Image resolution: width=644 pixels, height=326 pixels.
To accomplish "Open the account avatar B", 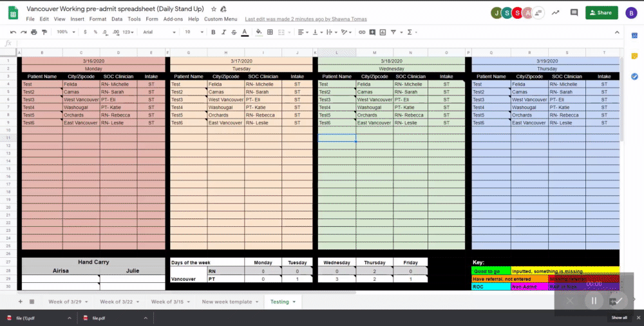I will [631, 13].
